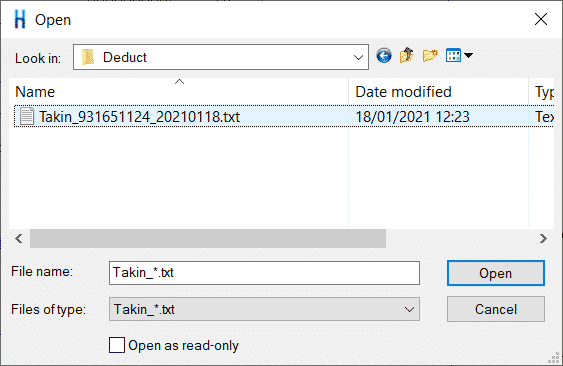
Task: Go up one folder level
Action: tap(406, 56)
